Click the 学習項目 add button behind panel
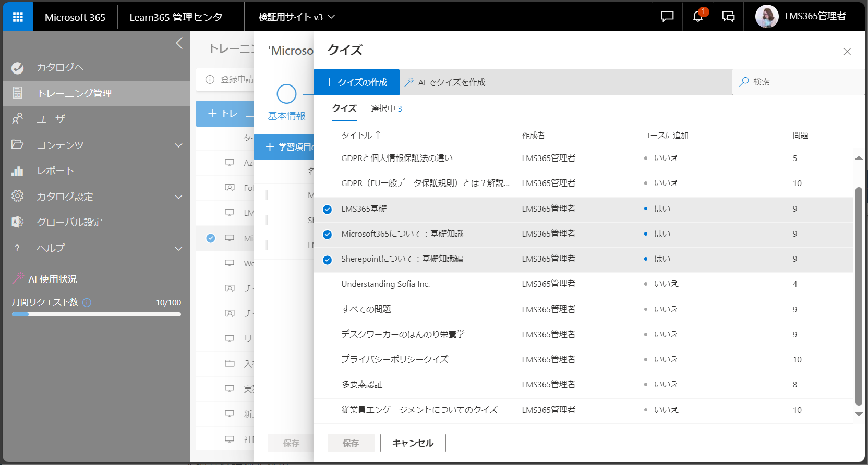 tap(284, 147)
